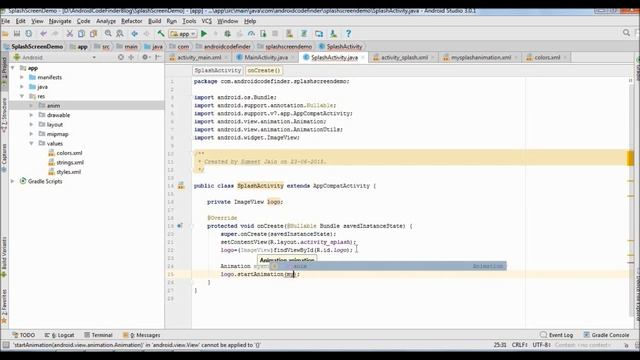This screenshot has height=360, width=640.
Task: Switch to the activity_main.xml editor tab
Action: pyautogui.click(x=199, y=58)
